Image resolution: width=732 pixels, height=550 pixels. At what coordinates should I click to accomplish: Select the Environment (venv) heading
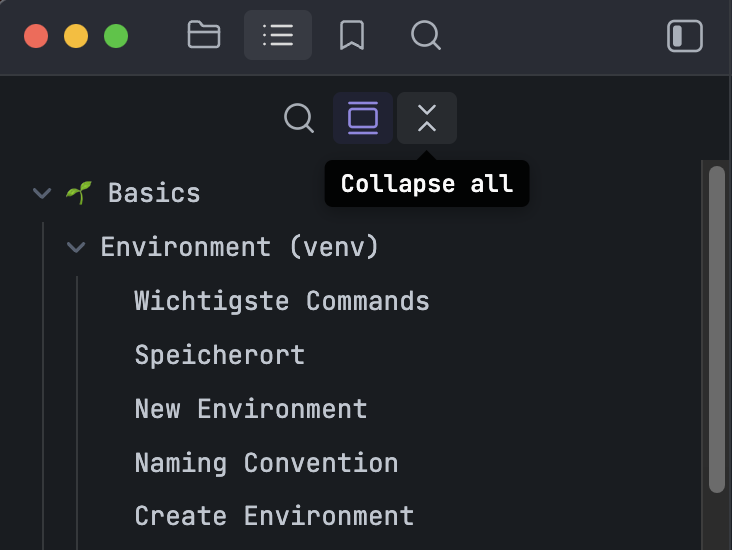click(240, 247)
